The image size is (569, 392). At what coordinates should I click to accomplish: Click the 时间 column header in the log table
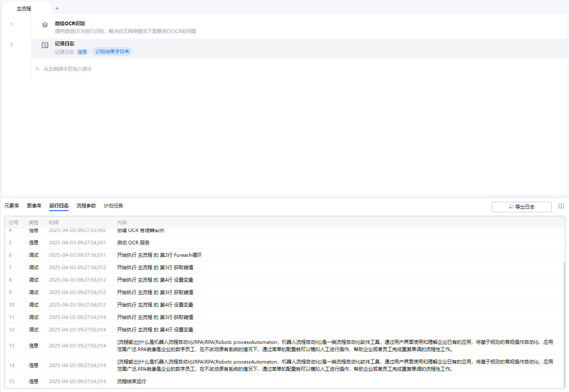[54, 223]
